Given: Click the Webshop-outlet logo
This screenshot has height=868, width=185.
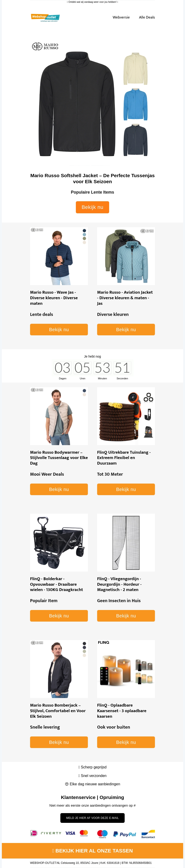Looking at the screenshot, I should pos(45,18).
